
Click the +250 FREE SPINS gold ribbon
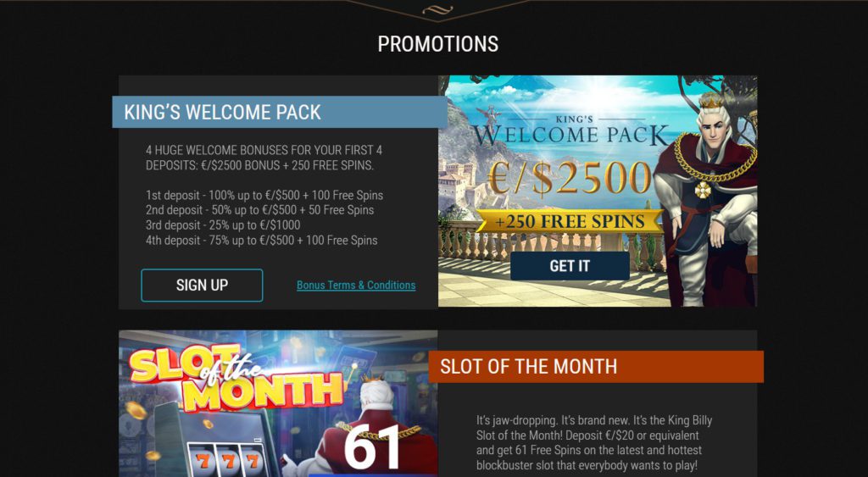point(570,221)
